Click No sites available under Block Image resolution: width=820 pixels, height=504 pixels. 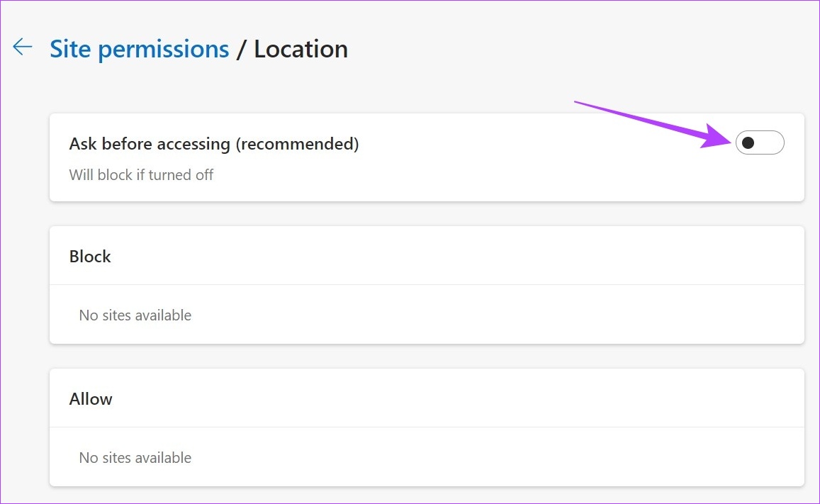click(135, 315)
